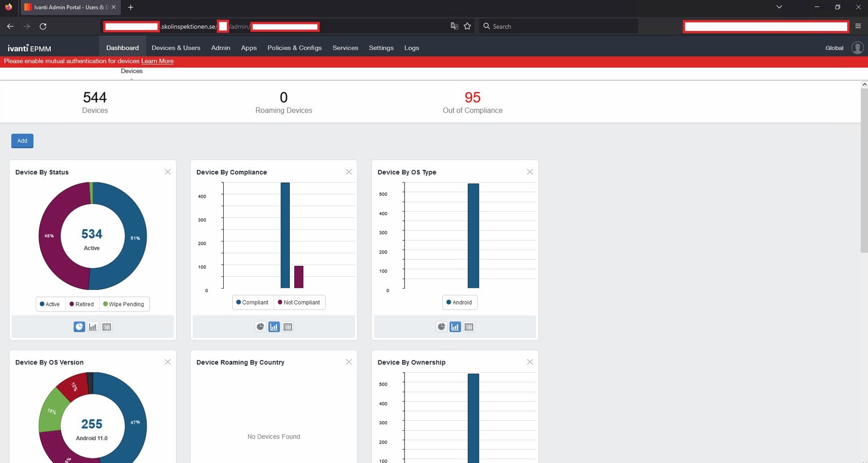This screenshot has width=868, height=463.
Task: Open the Dashboard tab
Action: pos(122,48)
